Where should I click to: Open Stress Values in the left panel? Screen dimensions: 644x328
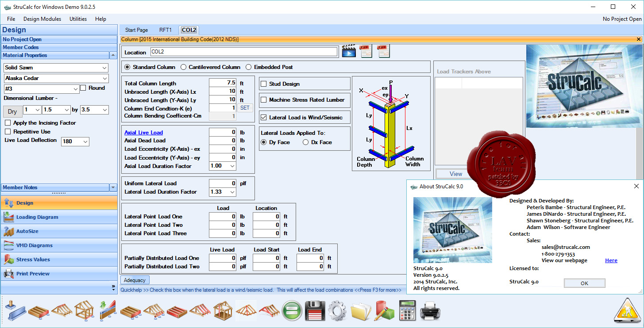coord(59,259)
